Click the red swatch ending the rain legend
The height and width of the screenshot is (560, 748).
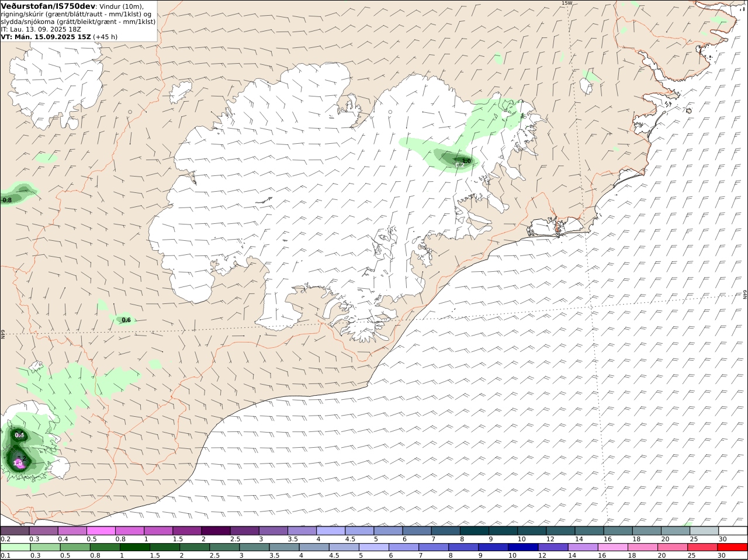point(733,548)
